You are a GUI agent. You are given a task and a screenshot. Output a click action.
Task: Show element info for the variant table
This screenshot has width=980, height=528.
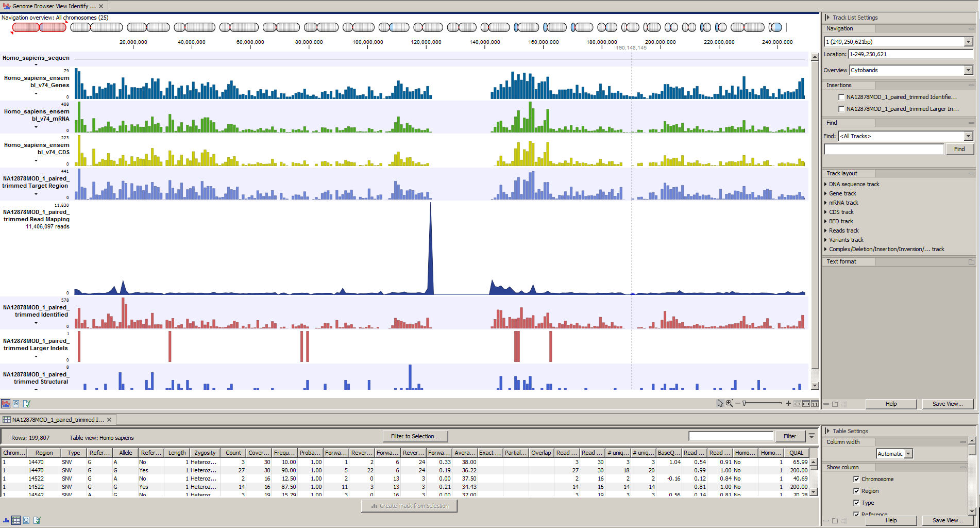(x=37, y=520)
